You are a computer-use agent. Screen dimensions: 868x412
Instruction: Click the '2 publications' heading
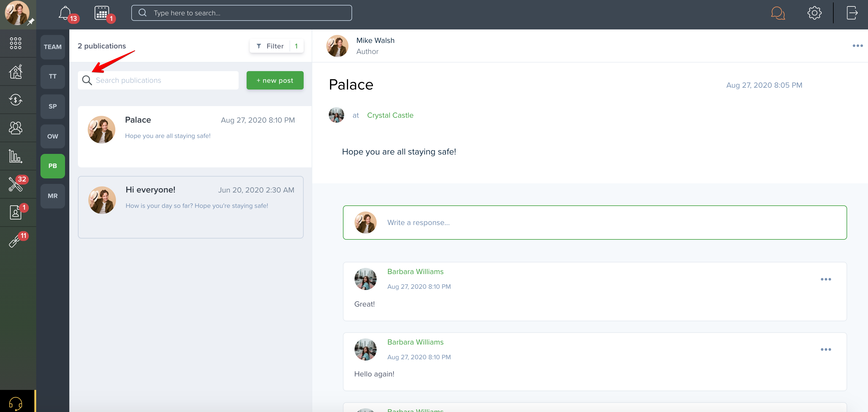click(102, 46)
